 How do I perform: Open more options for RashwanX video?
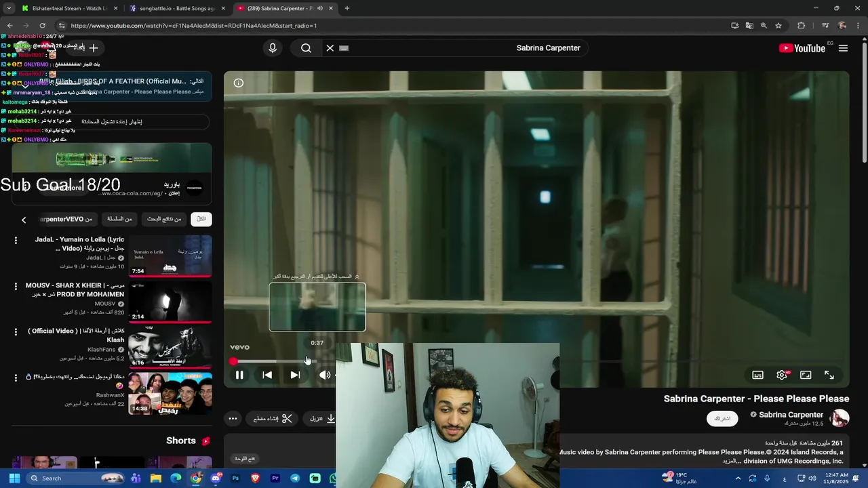click(16, 378)
